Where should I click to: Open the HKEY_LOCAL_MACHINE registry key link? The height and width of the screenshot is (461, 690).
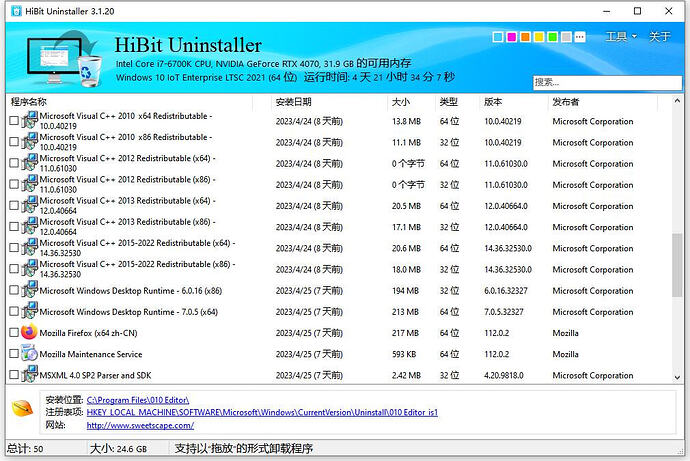coord(262,412)
